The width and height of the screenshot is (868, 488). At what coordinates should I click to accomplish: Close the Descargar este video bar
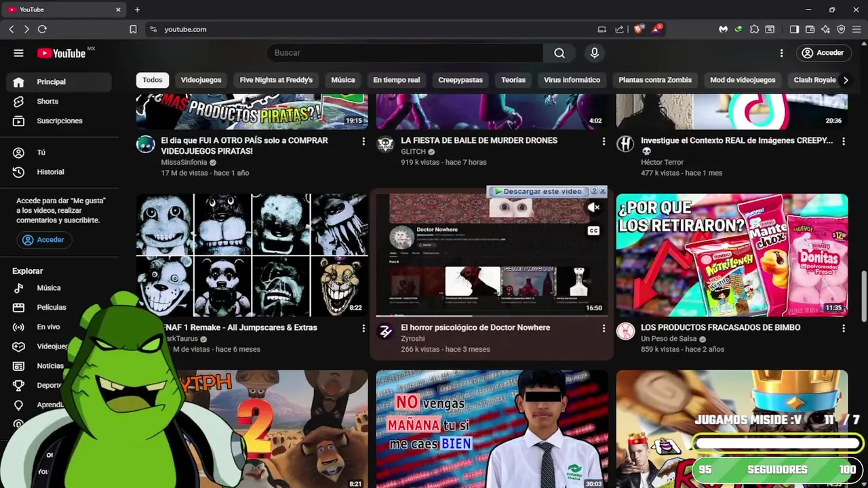coord(602,192)
